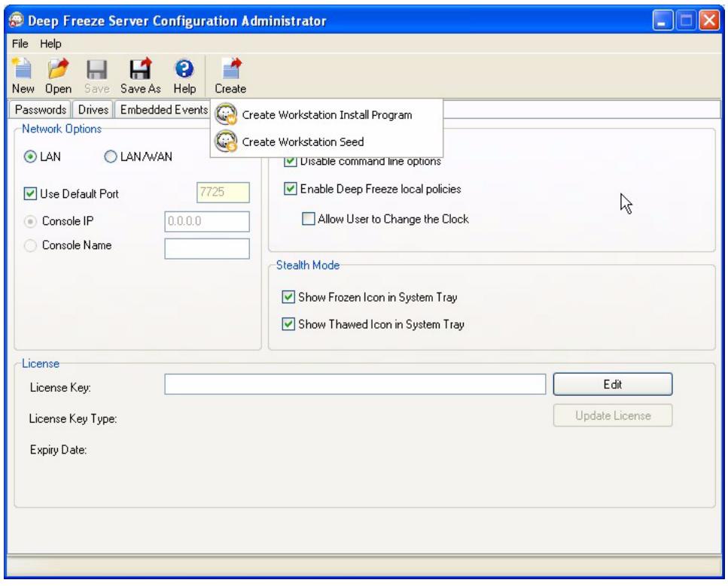Click the Stealth Mode group label
728x586 pixels.
(x=307, y=265)
